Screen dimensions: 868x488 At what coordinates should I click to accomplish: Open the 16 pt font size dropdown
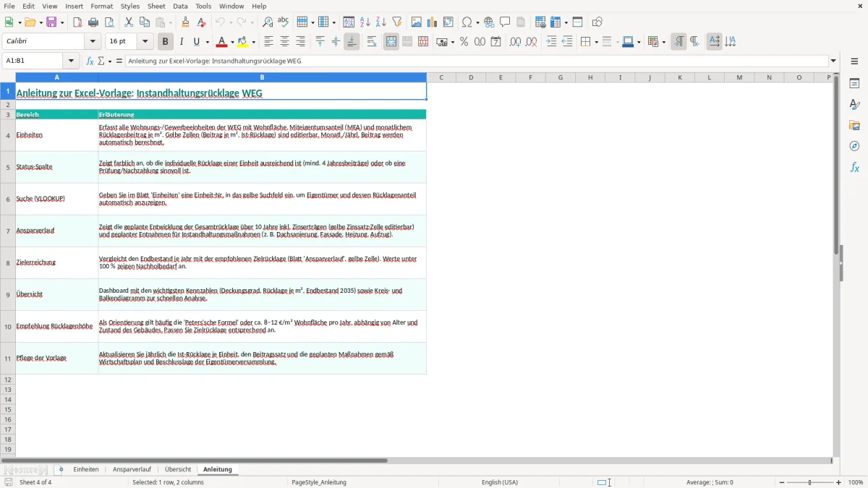click(145, 42)
